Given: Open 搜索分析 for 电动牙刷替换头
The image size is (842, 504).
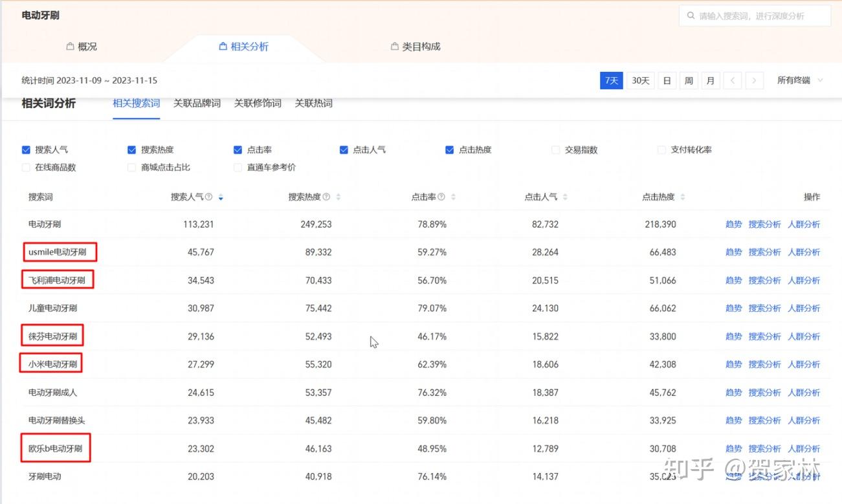Looking at the screenshot, I should [x=765, y=421].
